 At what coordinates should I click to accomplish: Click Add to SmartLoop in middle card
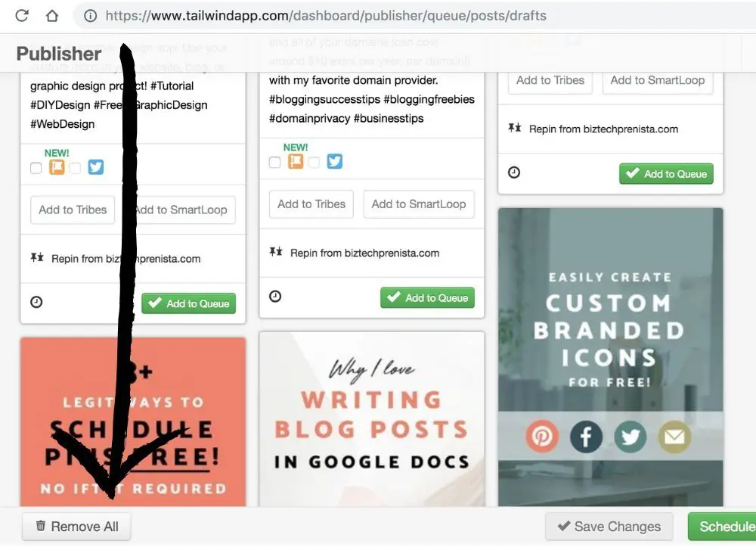pyautogui.click(x=419, y=204)
